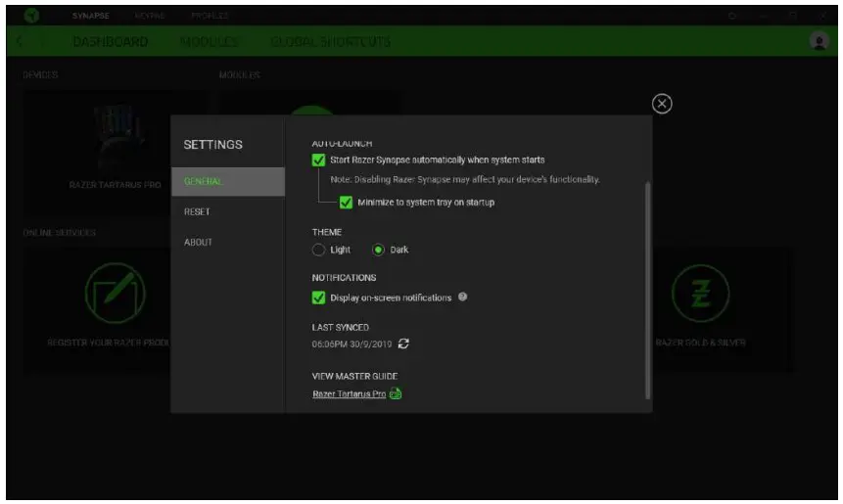Open the Global Shortcuts tab
Image resolution: width=843 pixels, height=504 pixels.
[x=331, y=41]
